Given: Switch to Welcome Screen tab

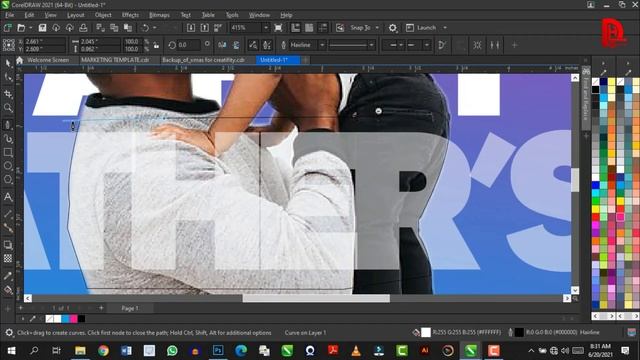Looking at the screenshot, I should (48, 60).
